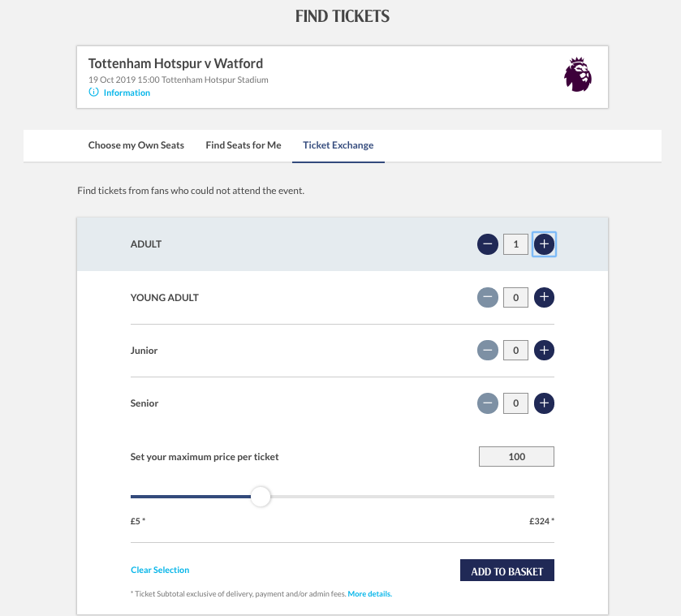Increase the ADULT ticket count
This screenshot has height=616, width=681.
point(545,243)
